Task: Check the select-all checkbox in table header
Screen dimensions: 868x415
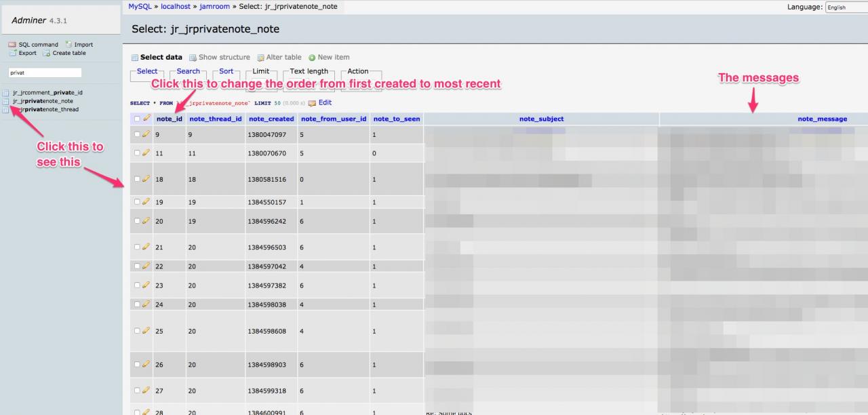Action: [x=137, y=119]
